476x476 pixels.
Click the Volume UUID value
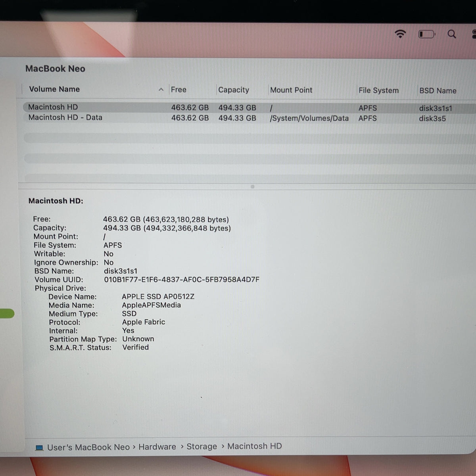(182, 280)
